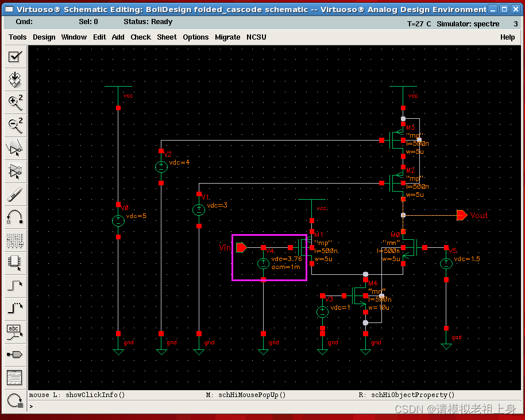Open the Add menu
This screenshot has height=420, width=525.
click(x=118, y=37)
